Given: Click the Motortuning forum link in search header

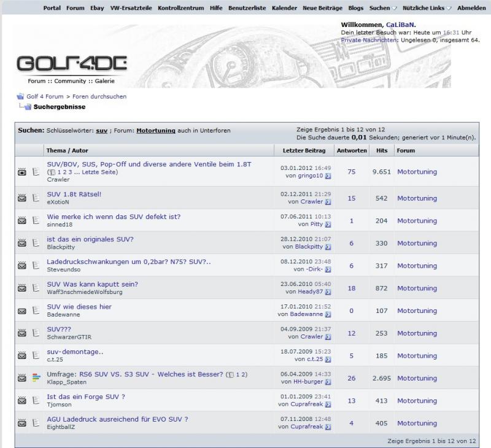Looking at the screenshot, I should point(156,131).
